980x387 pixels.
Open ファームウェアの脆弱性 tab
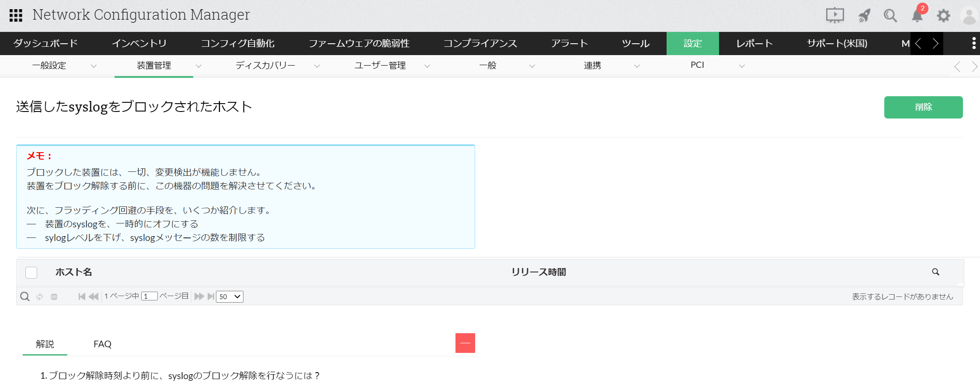(359, 43)
